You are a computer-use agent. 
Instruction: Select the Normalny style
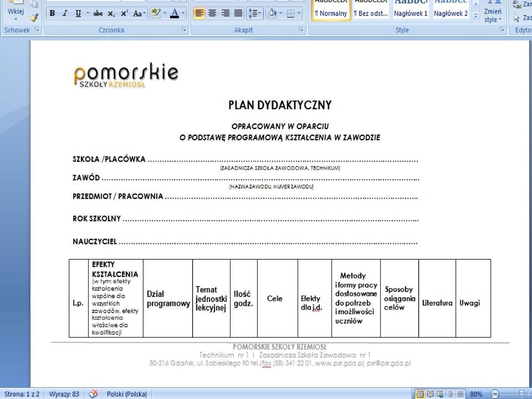click(x=331, y=10)
